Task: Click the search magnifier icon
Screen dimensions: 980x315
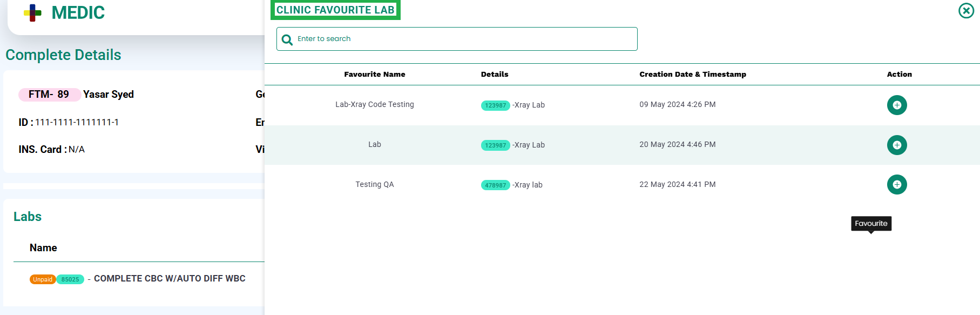Action: (x=287, y=39)
